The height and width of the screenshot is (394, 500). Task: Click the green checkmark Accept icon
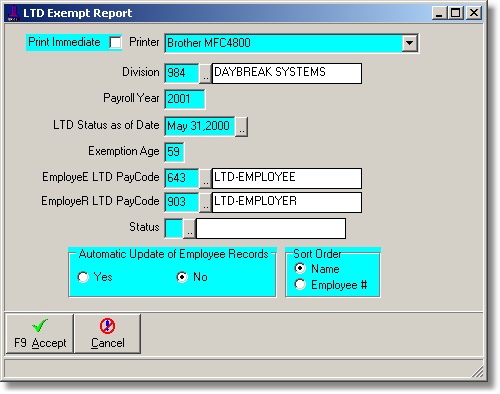(40, 325)
